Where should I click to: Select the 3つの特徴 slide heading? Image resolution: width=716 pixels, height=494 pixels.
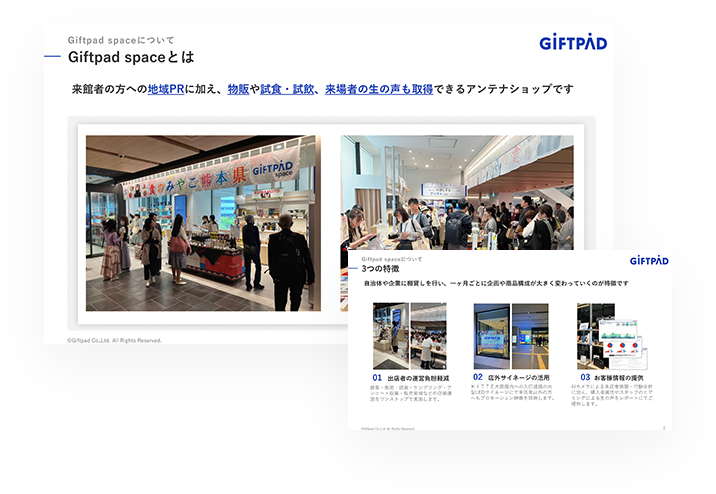click(382, 268)
